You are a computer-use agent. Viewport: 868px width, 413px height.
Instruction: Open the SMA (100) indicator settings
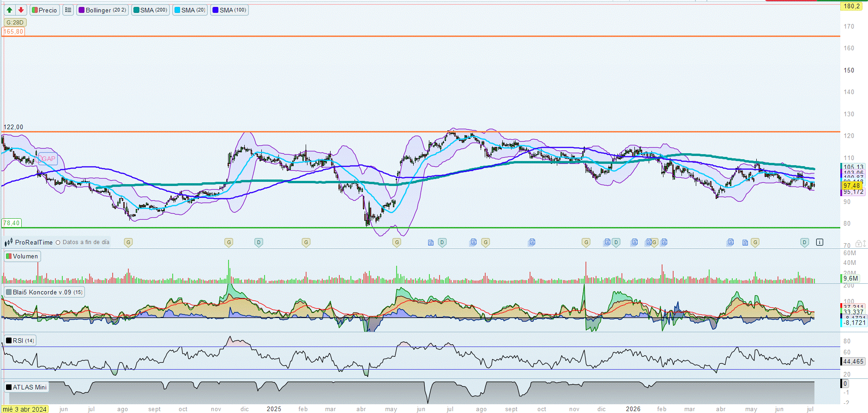(x=229, y=10)
